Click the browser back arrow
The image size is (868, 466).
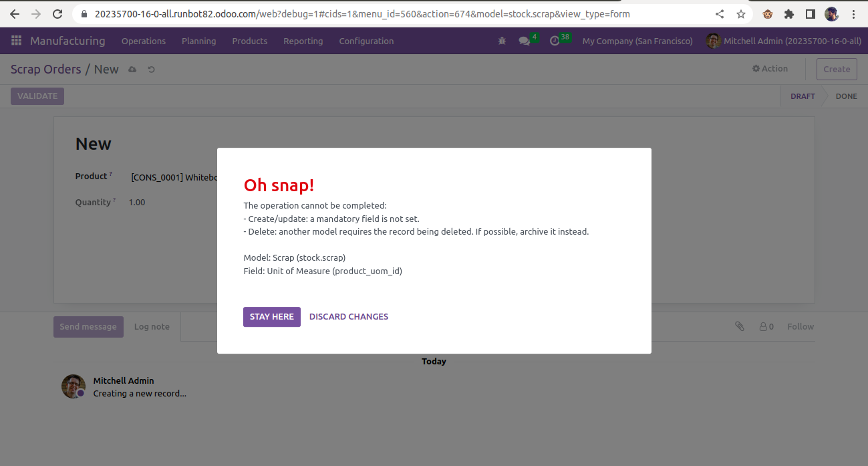[15, 13]
